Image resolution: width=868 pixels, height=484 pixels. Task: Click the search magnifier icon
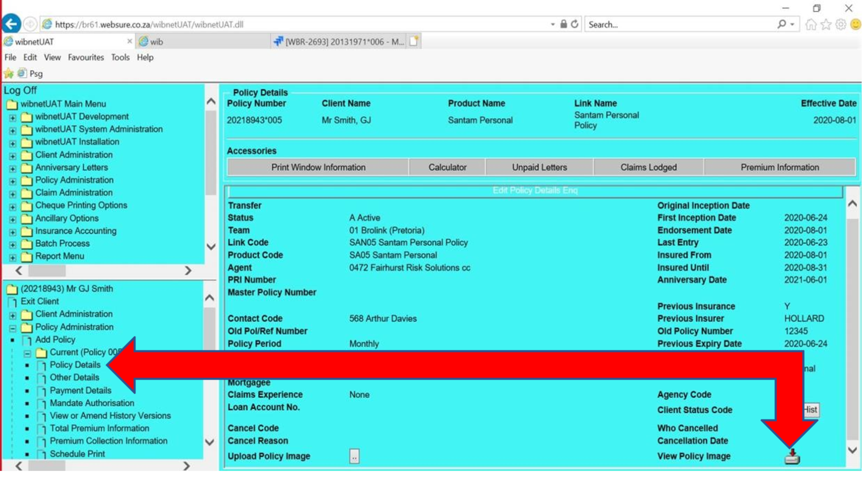tap(782, 24)
